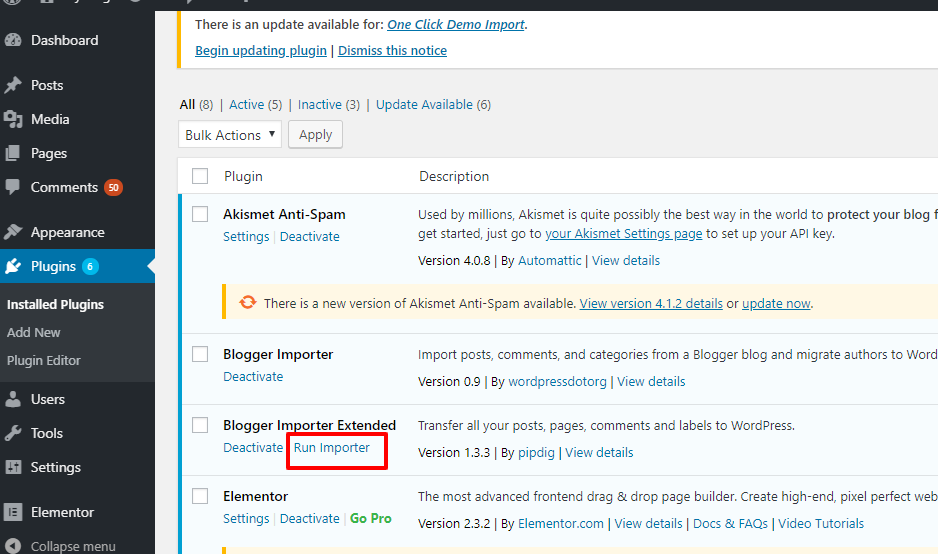Click Elementor Go Pro link
Screen dimensions: 938x554
(x=371, y=519)
